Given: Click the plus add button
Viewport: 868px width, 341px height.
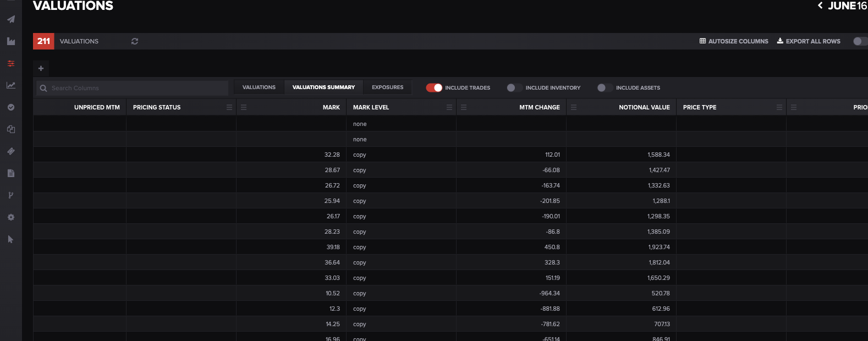Looking at the screenshot, I should coord(41,69).
